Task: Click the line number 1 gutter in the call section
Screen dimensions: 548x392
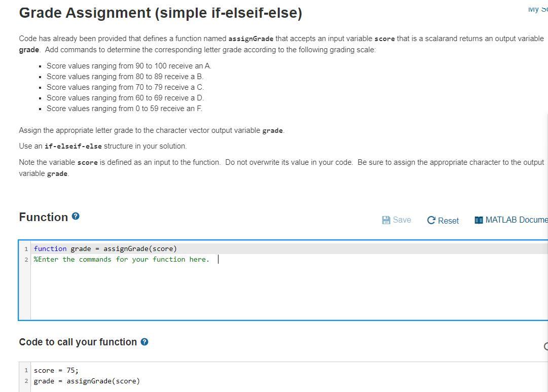Action: pyautogui.click(x=25, y=370)
